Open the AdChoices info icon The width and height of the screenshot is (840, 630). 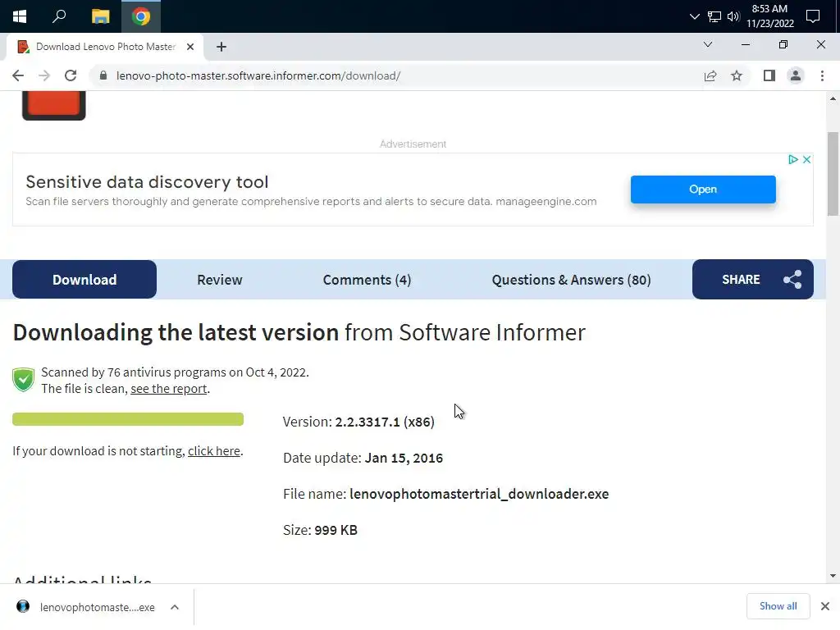tap(793, 159)
